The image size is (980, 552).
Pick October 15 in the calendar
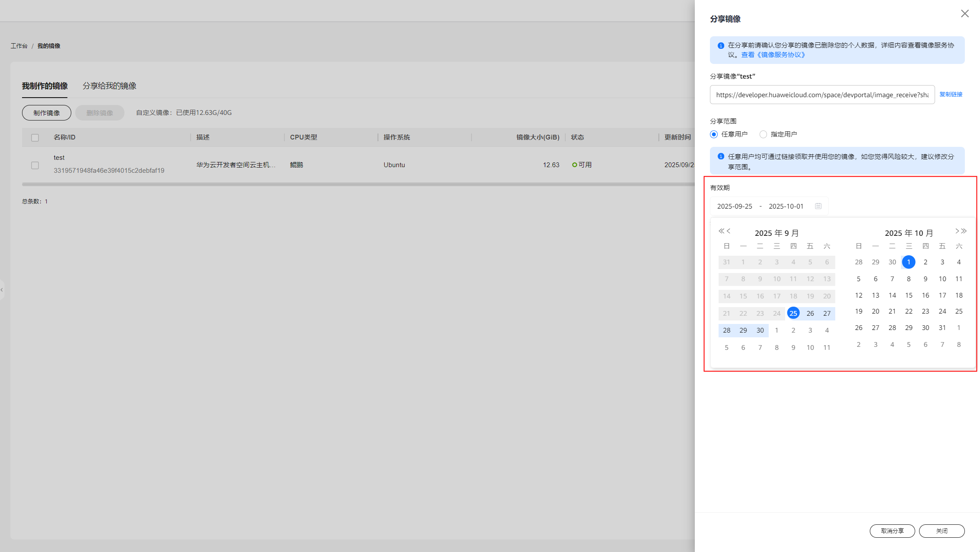(909, 295)
